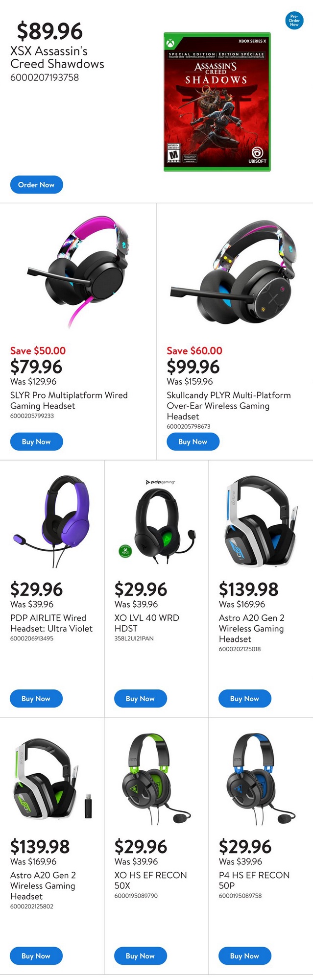Viewport: 313px width, 980px height.
Task: Buy the SLYR Pro Wired Gaming Headset
Action: coord(36,441)
